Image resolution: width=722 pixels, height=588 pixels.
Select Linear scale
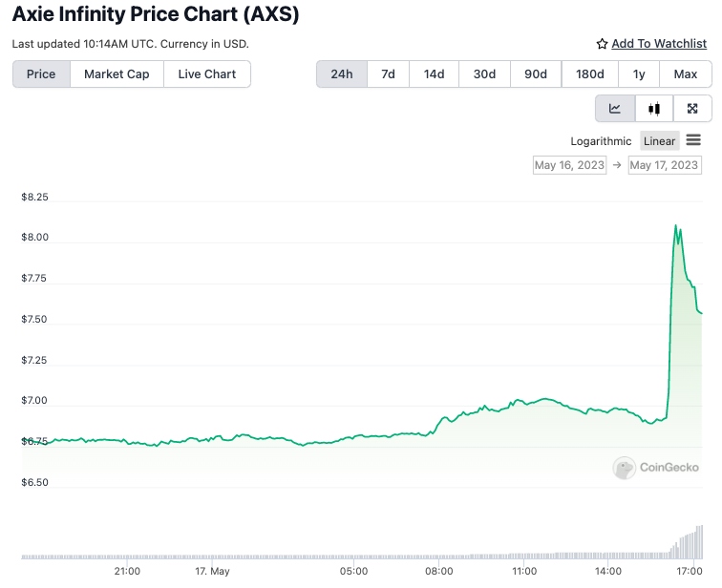(659, 141)
